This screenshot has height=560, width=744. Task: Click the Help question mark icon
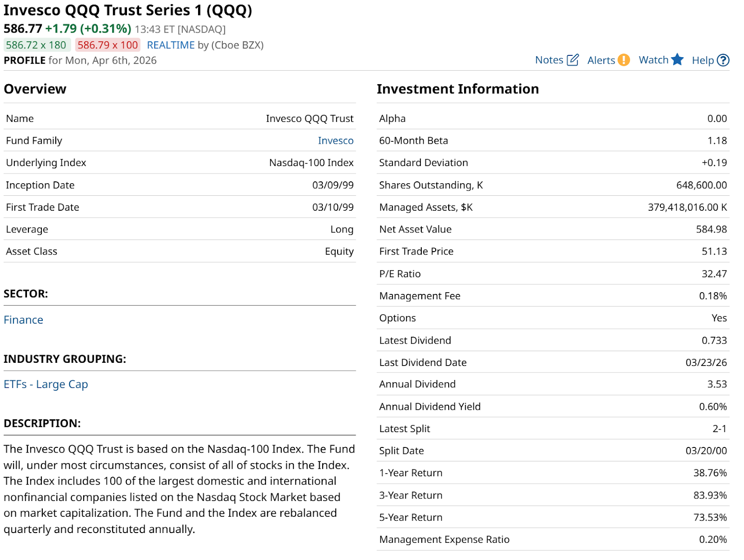723,60
